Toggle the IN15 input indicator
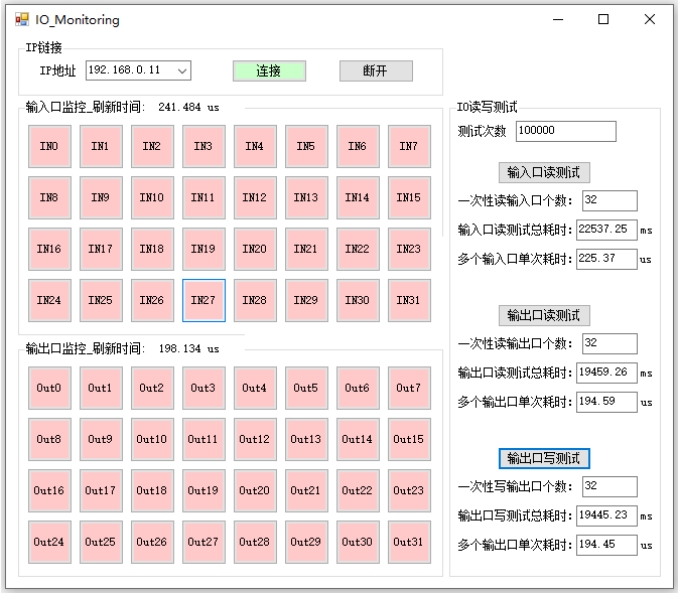Screen dimensions: 679x594 pos(409,197)
